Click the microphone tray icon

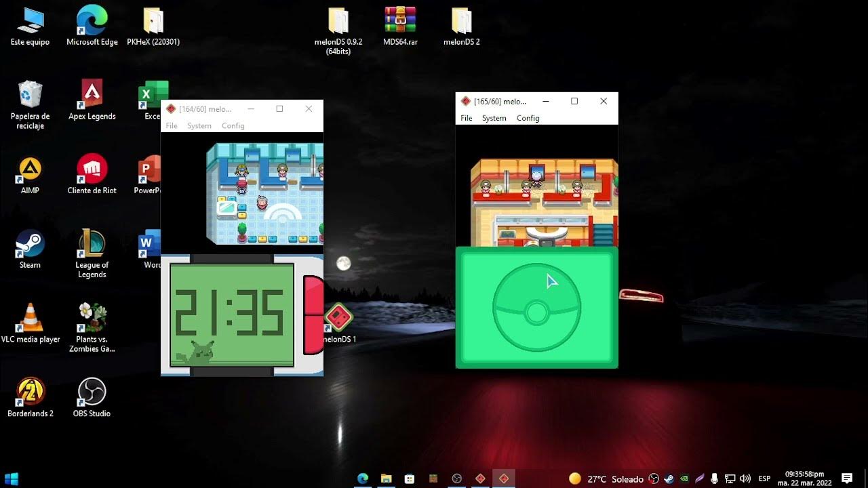coord(714,479)
